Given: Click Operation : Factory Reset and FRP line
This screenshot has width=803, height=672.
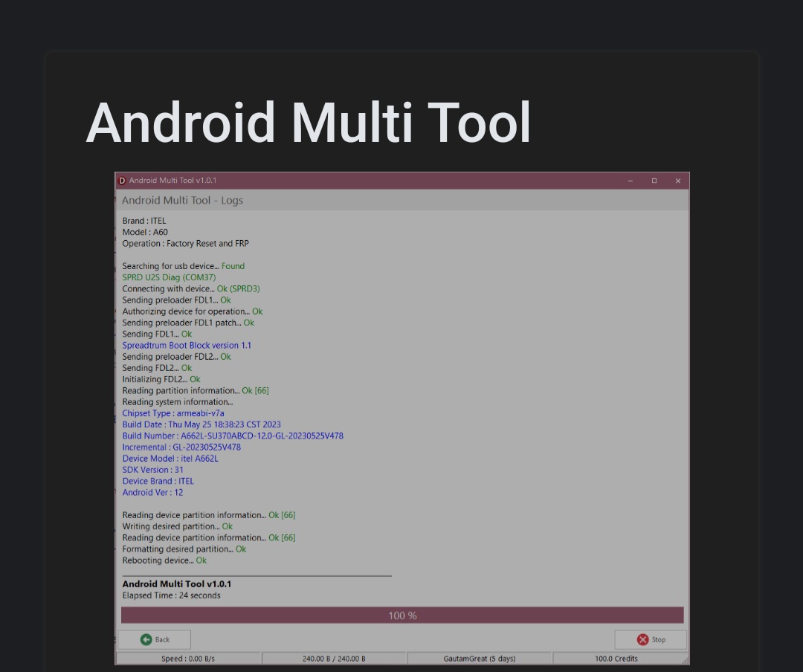Looking at the screenshot, I should pyautogui.click(x=185, y=243).
